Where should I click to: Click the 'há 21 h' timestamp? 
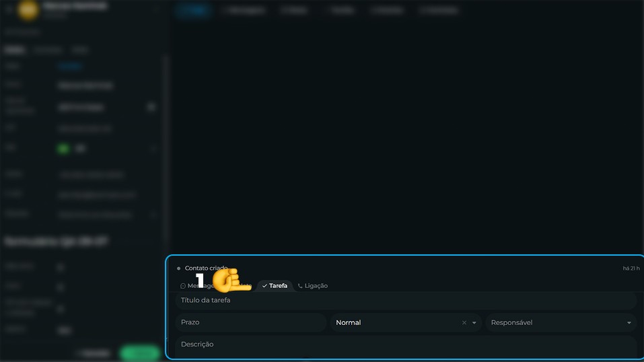coord(631,268)
